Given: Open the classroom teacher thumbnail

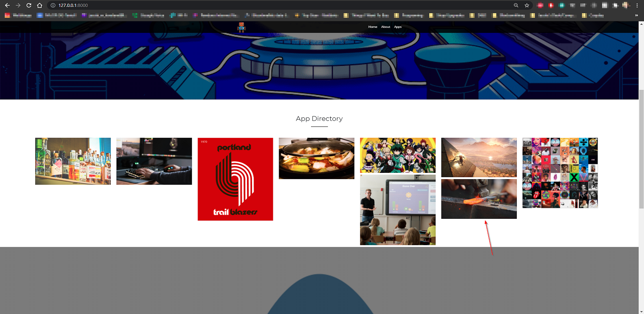Looking at the screenshot, I should pos(398,210).
